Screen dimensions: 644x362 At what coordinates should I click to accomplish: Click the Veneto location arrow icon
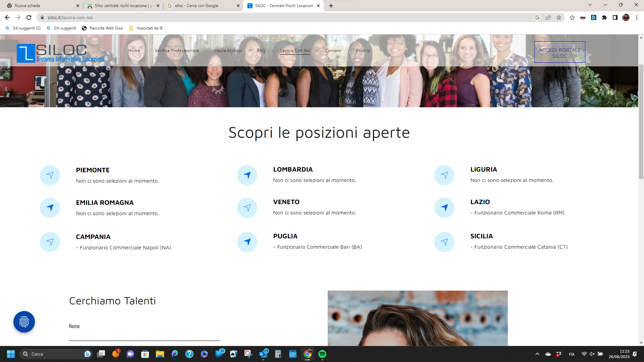tap(247, 208)
